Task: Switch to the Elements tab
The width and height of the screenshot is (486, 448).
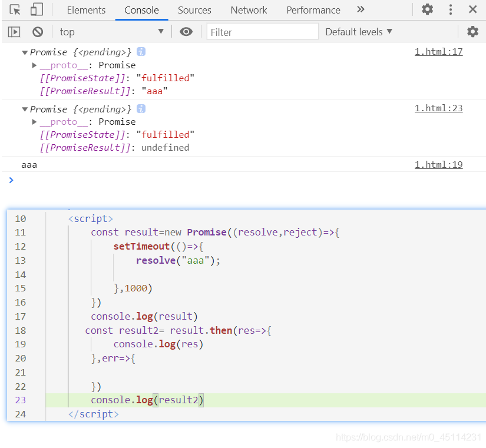Action: tap(86, 10)
